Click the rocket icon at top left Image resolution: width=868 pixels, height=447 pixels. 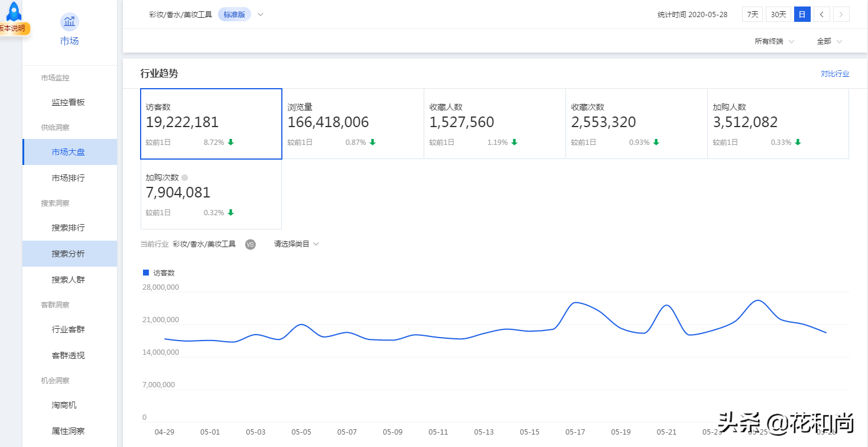pos(13,11)
